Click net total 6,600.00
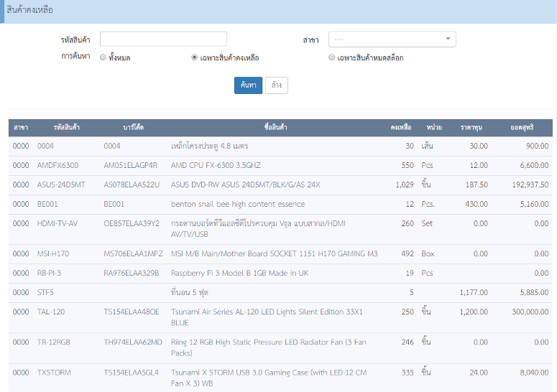Screen dimensions: 557x392 coord(534,165)
